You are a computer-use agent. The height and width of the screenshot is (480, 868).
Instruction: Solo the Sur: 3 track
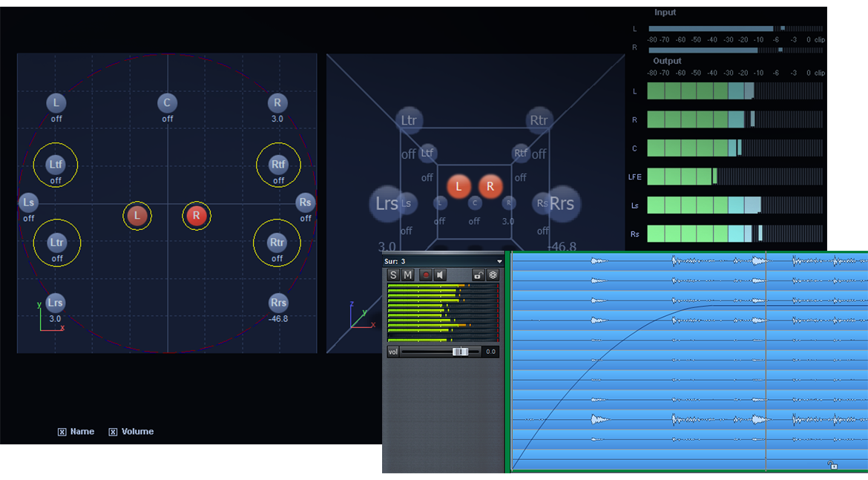393,274
